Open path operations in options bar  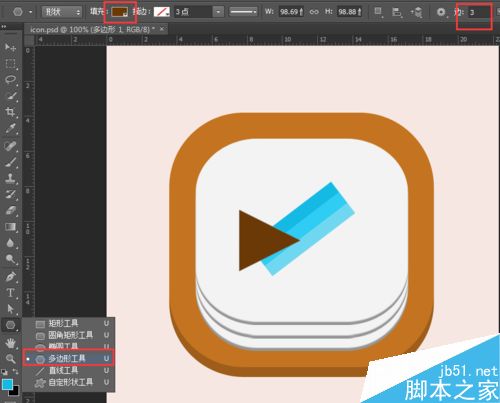(x=378, y=12)
